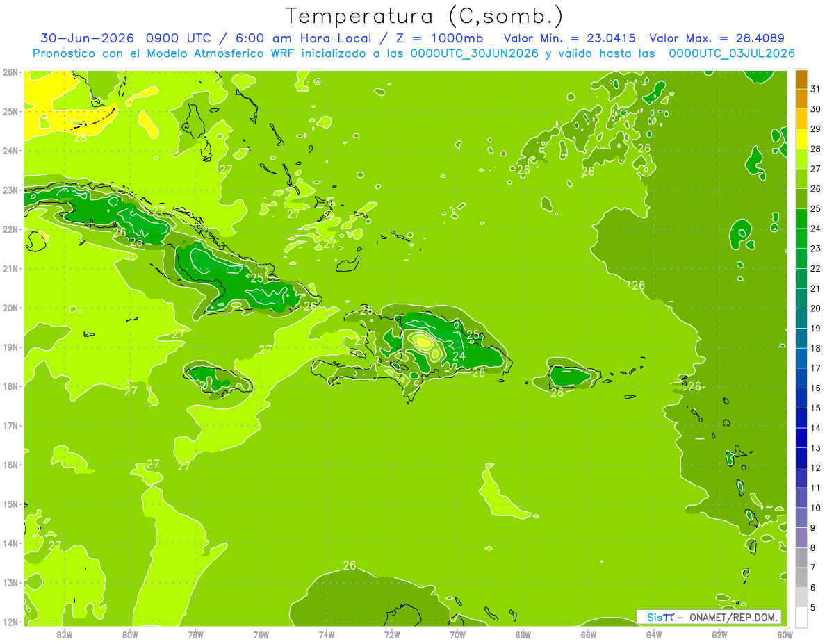Image resolution: width=834 pixels, height=644 pixels.
Task: Click the yellow legend band between 28 and 29
Action: click(801, 139)
